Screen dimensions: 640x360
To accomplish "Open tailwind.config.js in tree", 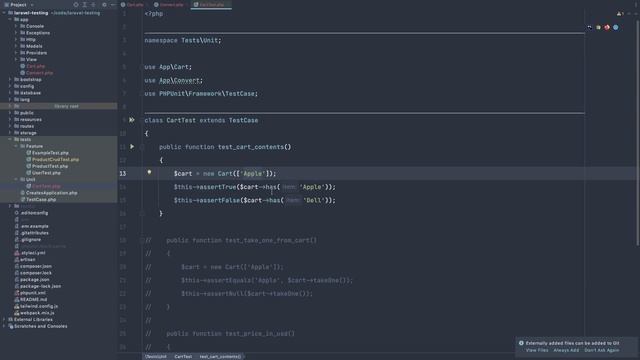I will 39,306.
